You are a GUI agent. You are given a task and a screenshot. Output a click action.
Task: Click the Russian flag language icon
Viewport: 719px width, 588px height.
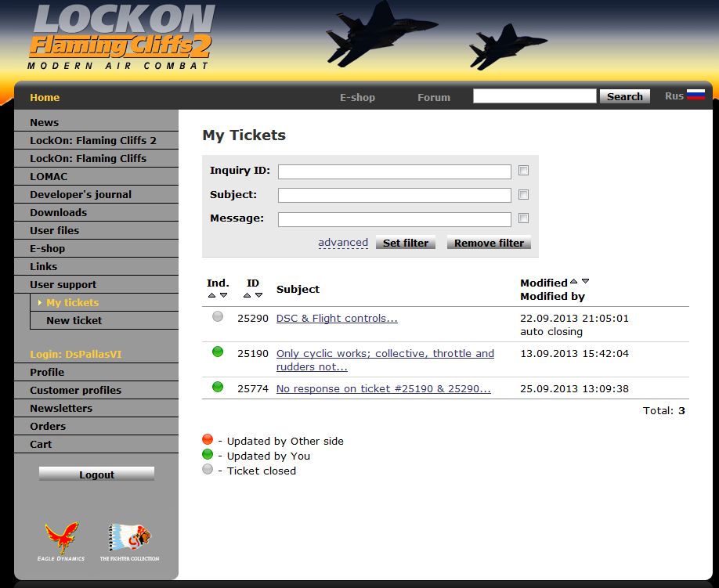[696, 95]
